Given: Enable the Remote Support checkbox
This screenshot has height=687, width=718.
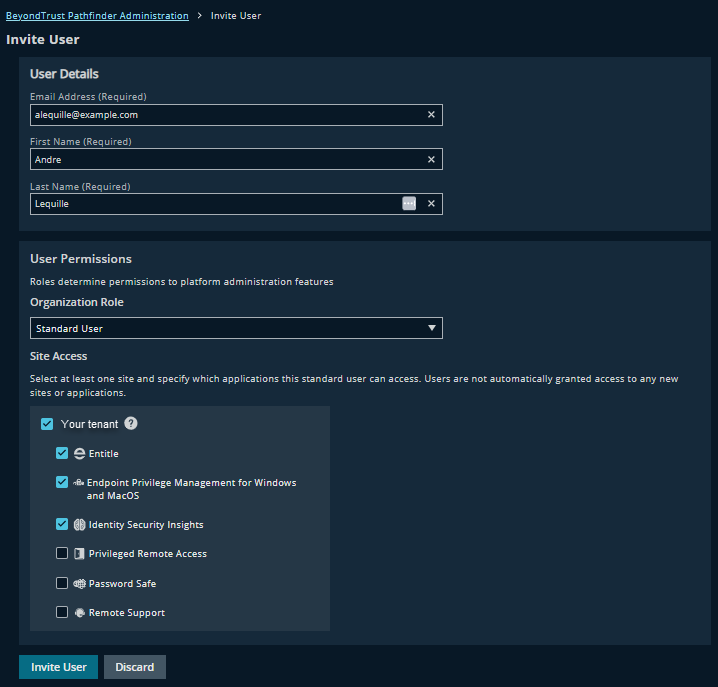Looking at the screenshot, I should tap(62, 612).
